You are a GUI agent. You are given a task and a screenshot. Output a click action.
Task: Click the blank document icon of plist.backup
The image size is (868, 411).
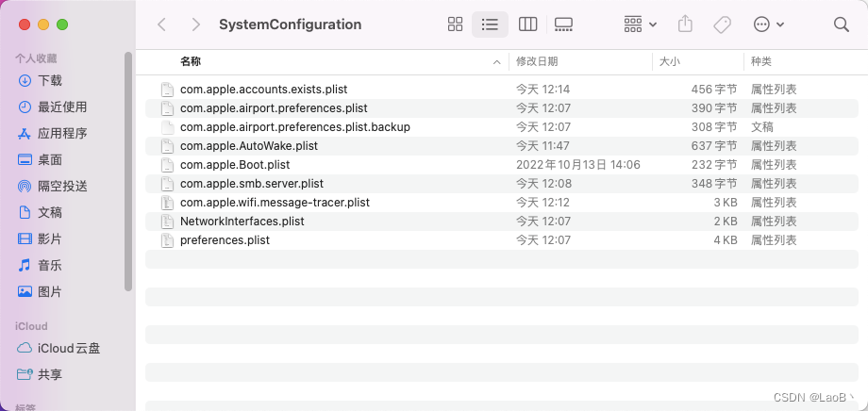(167, 126)
